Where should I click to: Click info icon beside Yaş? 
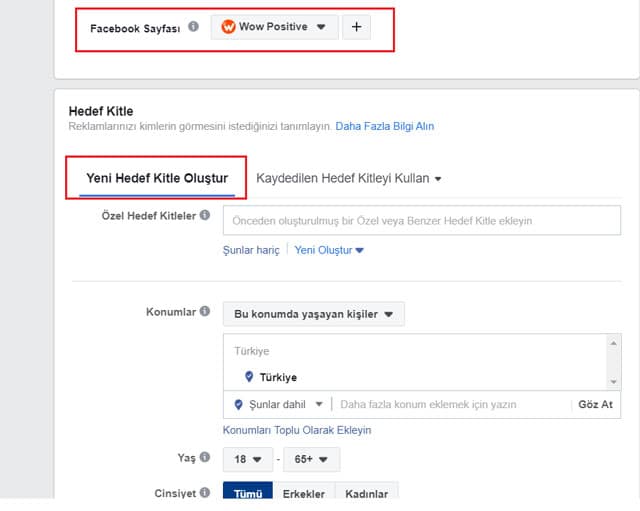coord(205,457)
